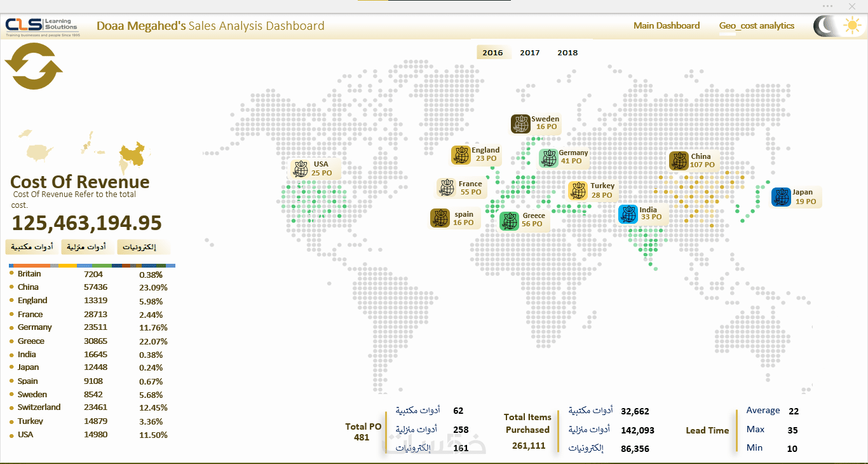Open Geo_cost analytics tab
Viewport: 868px width, 464px height.
[757, 25]
